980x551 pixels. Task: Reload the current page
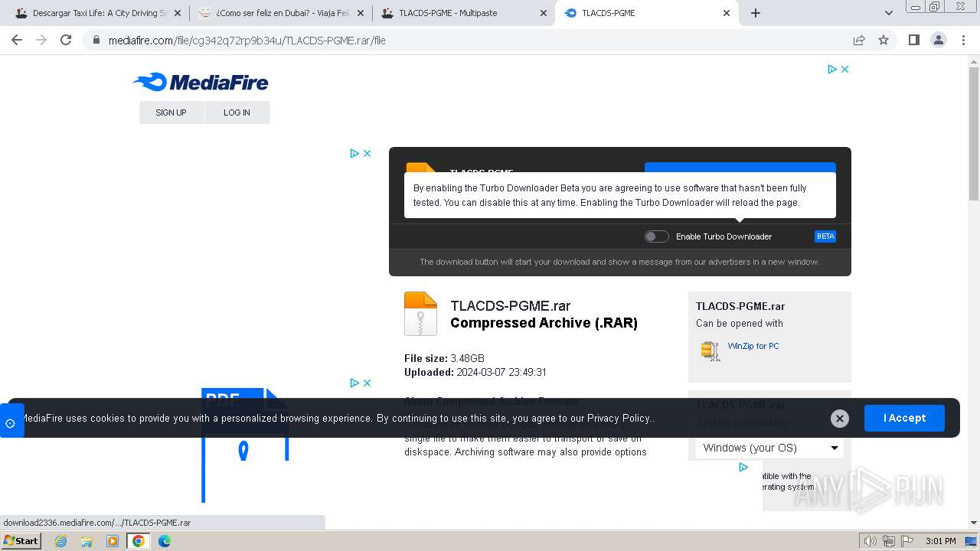pyautogui.click(x=66, y=40)
